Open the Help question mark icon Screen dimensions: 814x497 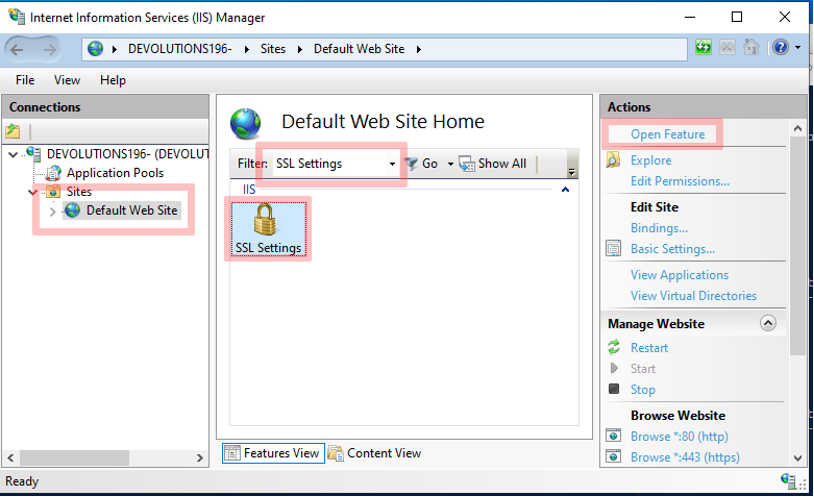coord(780,47)
